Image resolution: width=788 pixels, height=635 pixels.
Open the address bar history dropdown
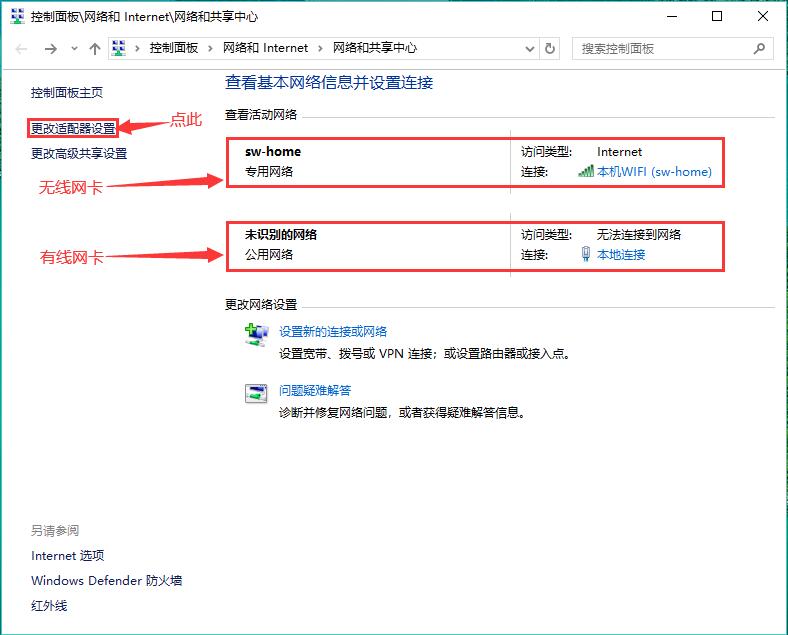pyautogui.click(x=530, y=49)
